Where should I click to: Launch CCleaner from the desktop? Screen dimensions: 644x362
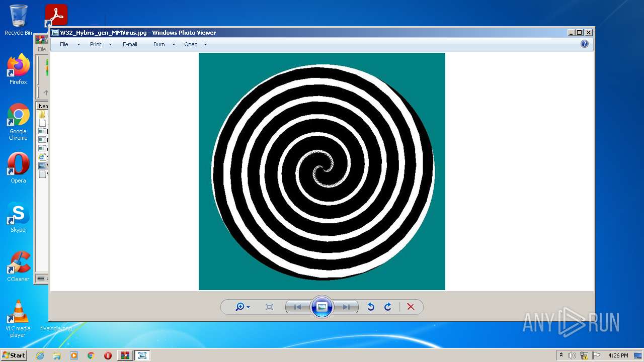[x=18, y=266]
